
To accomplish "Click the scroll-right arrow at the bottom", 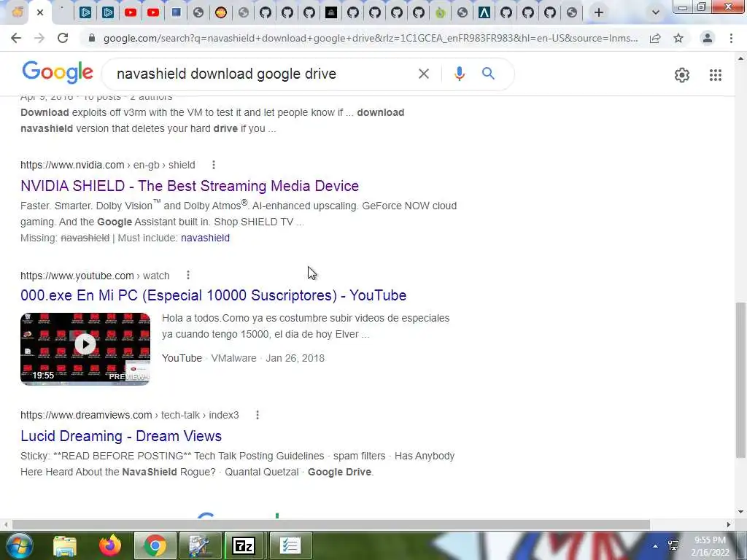I will (x=728, y=524).
